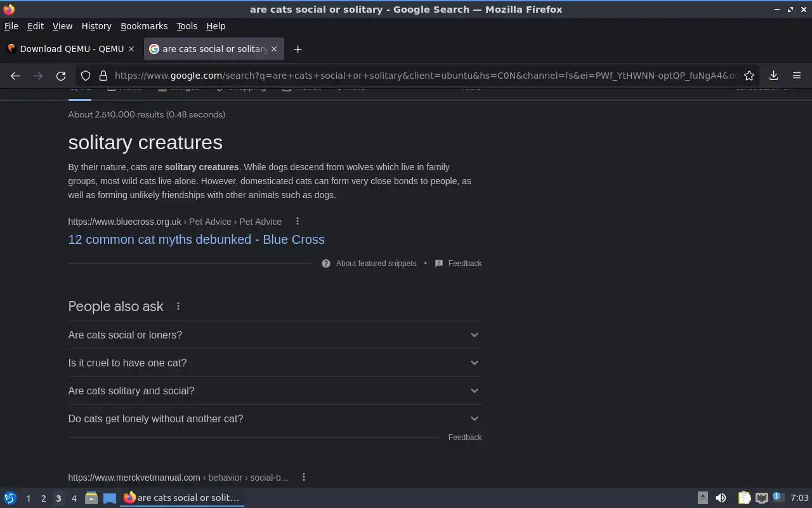Open the Help menu
812x508 pixels.
[x=216, y=26]
